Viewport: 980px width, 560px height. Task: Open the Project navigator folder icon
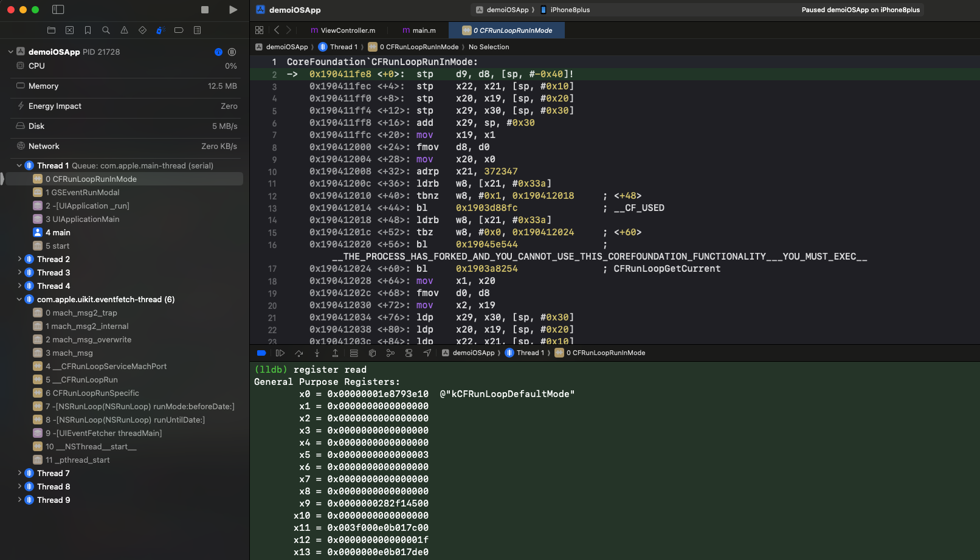point(51,30)
